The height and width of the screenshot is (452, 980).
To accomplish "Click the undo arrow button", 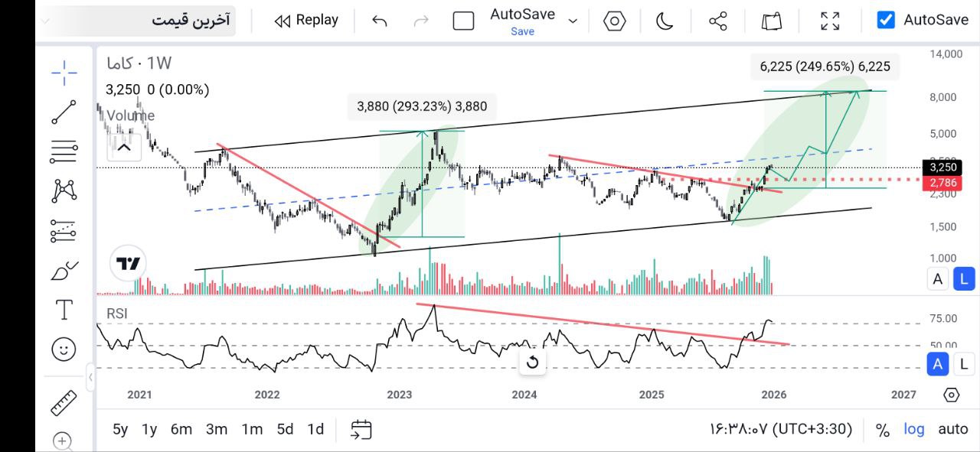I will pyautogui.click(x=378, y=21).
